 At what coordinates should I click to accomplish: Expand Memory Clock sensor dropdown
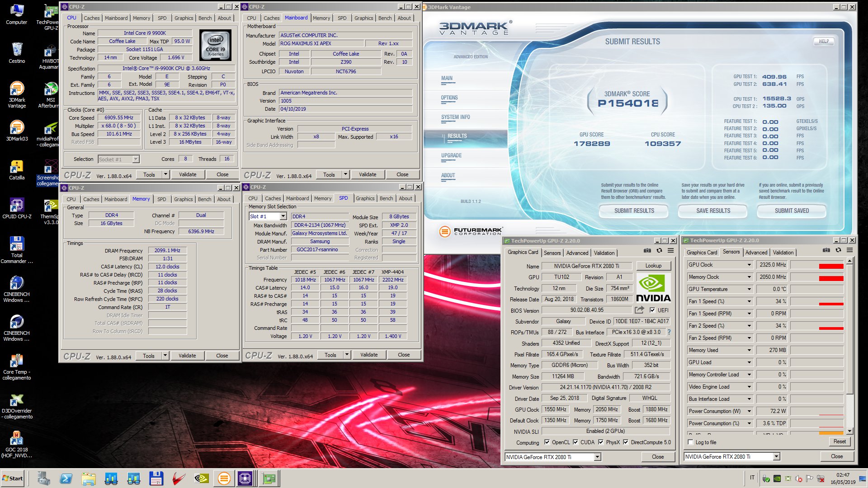(749, 277)
